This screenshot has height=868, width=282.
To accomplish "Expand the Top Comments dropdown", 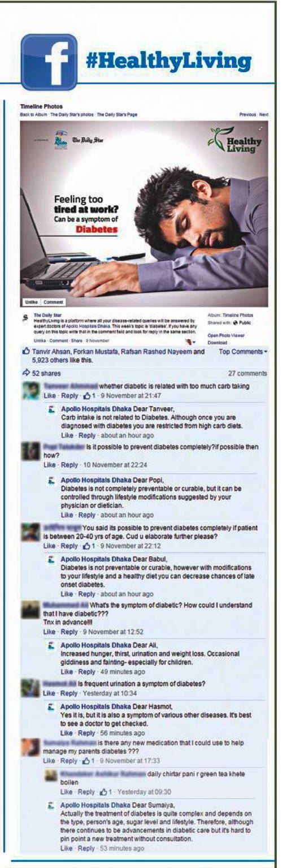I will click(242, 351).
